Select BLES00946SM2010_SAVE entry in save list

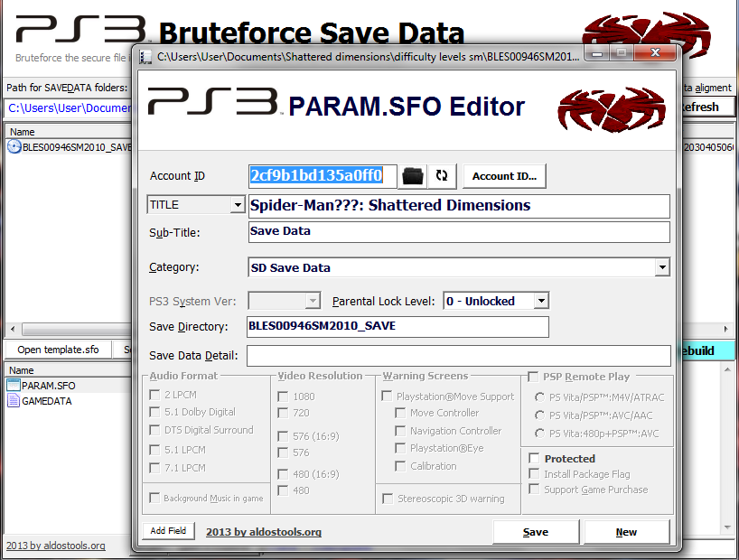coord(70,147)
